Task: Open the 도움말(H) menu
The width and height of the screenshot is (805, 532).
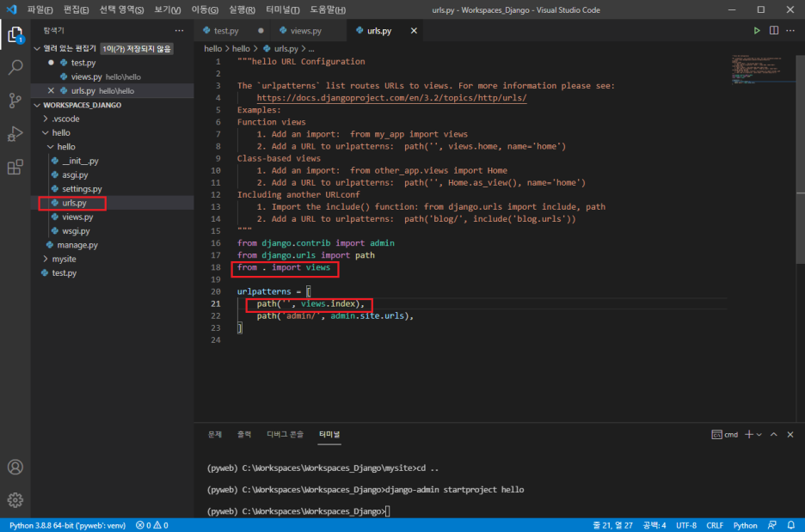Action: tap(328, 9)
